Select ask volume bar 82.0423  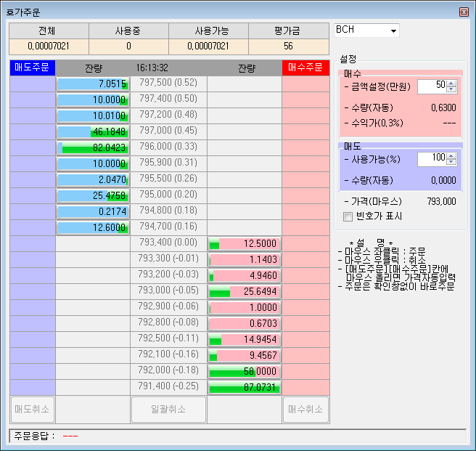93,147
